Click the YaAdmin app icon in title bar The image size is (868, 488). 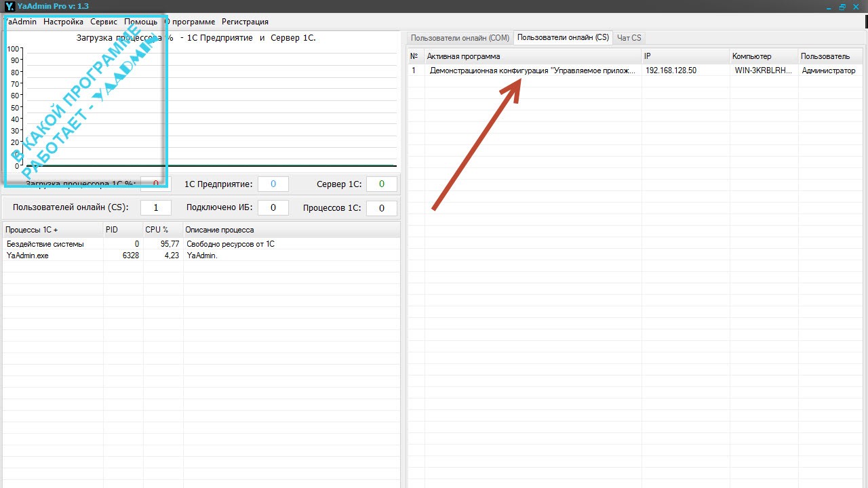tap(8, 6)
